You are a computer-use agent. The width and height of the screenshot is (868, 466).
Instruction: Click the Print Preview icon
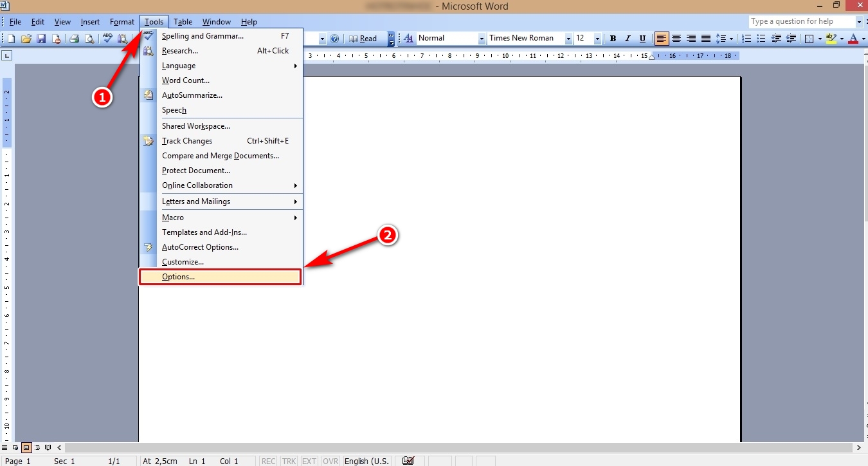click(89, 39)
